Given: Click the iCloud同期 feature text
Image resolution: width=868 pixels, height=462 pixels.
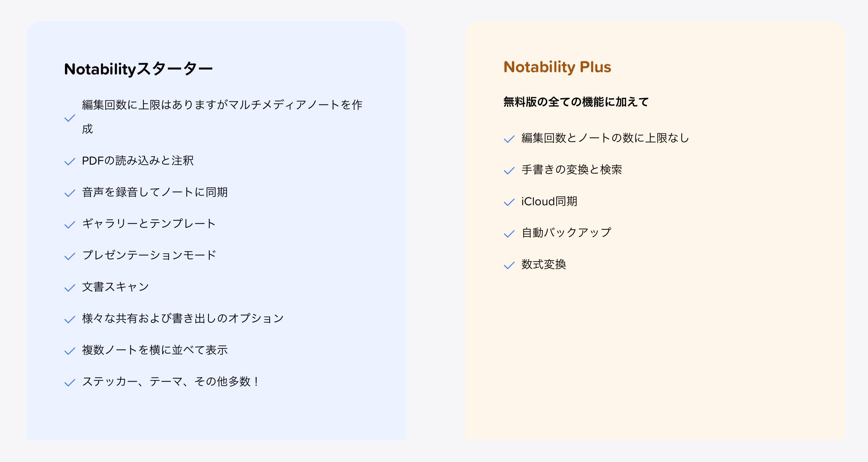Looking at the screenshot, I should (549, 201).
